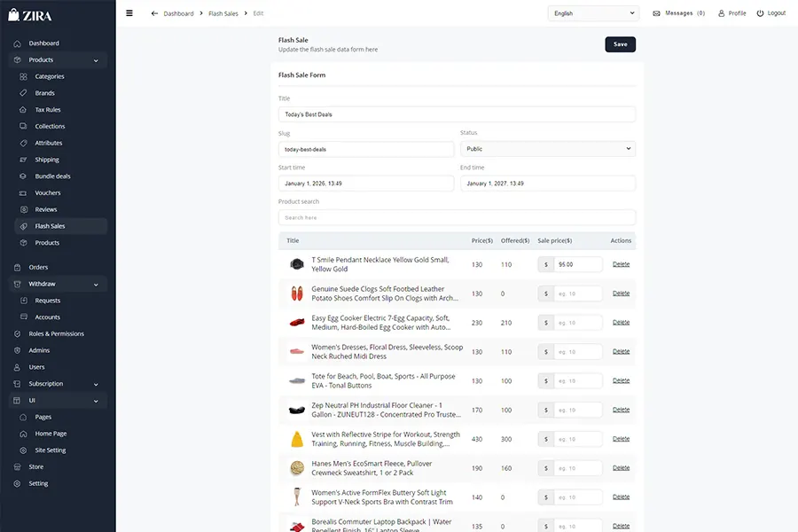Open the Status dropdown showing Public
Viewport: 798px width, 532px height.
548,149
